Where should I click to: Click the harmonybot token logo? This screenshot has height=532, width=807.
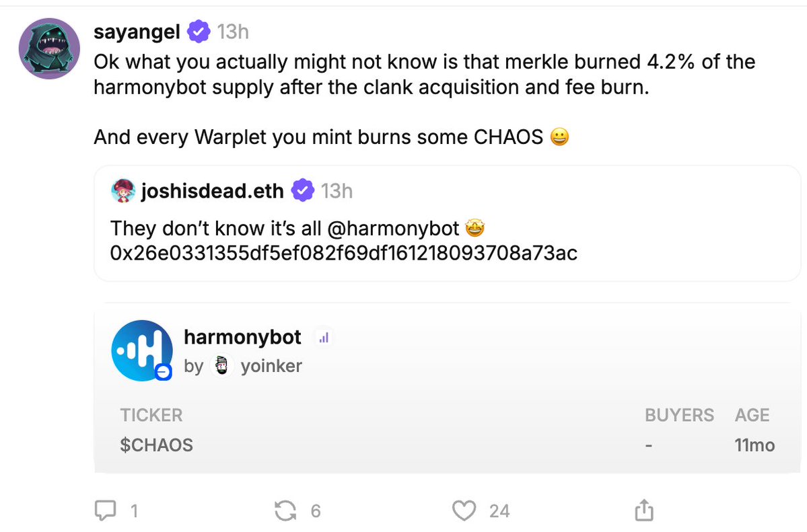(x=141, y=351)
